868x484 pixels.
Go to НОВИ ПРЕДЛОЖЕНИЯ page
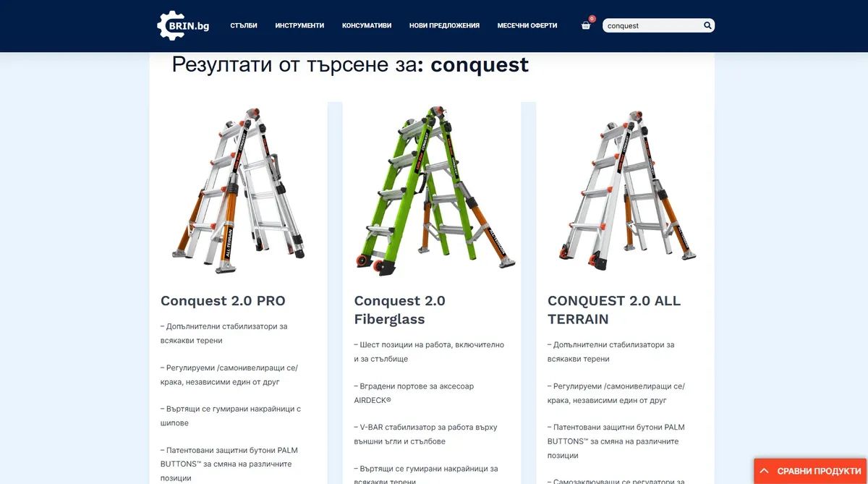tap(444, 25)
